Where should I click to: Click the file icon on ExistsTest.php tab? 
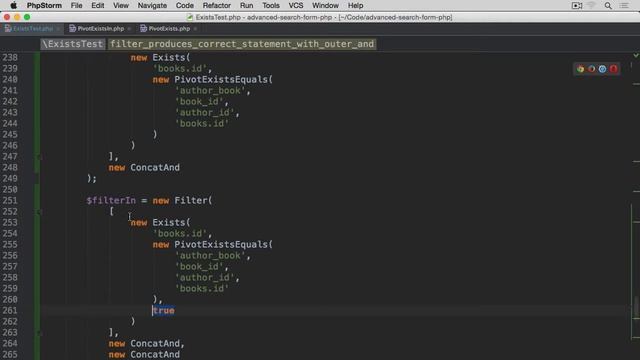click(8, 29)
